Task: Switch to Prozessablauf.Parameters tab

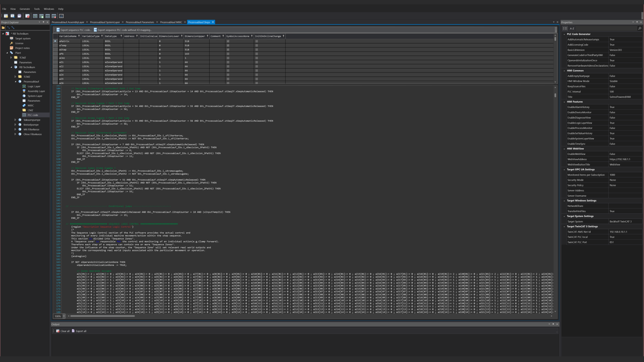Action: coord(140,22)
